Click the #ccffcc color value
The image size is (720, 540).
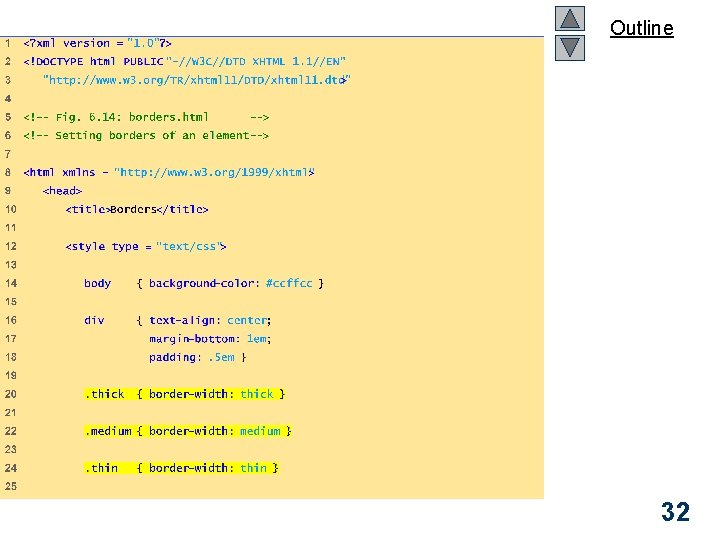(x=289, y=283)
